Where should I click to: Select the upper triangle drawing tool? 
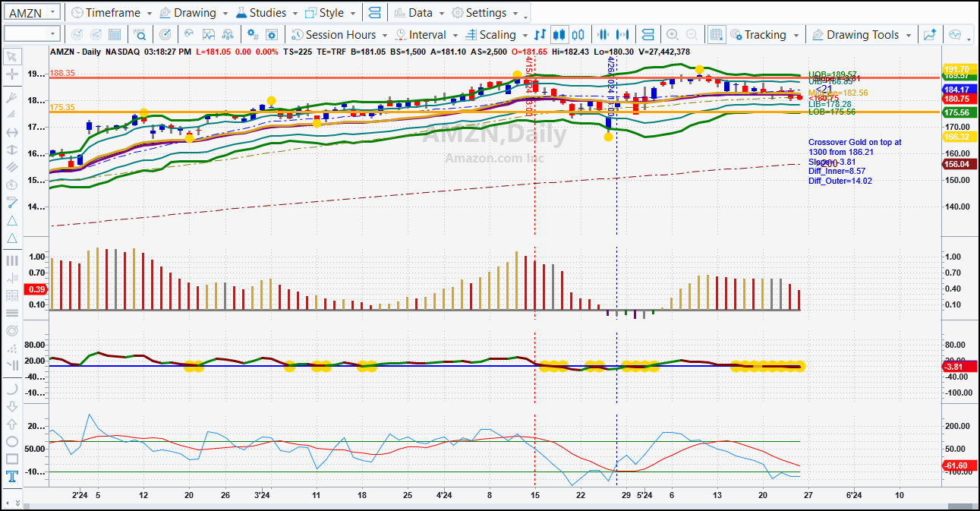click(12, 220)
